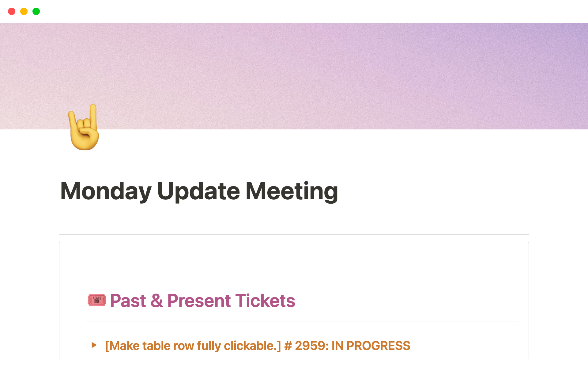Minimize the window with the yellow traffic light

(24, 11)
